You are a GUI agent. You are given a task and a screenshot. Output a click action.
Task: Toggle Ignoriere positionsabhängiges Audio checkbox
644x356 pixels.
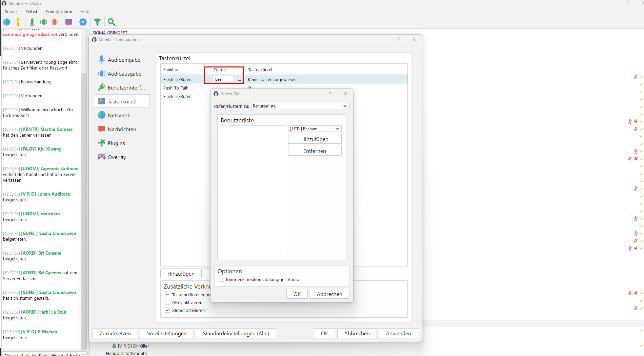pyautogui.click(x=221, y=279)
